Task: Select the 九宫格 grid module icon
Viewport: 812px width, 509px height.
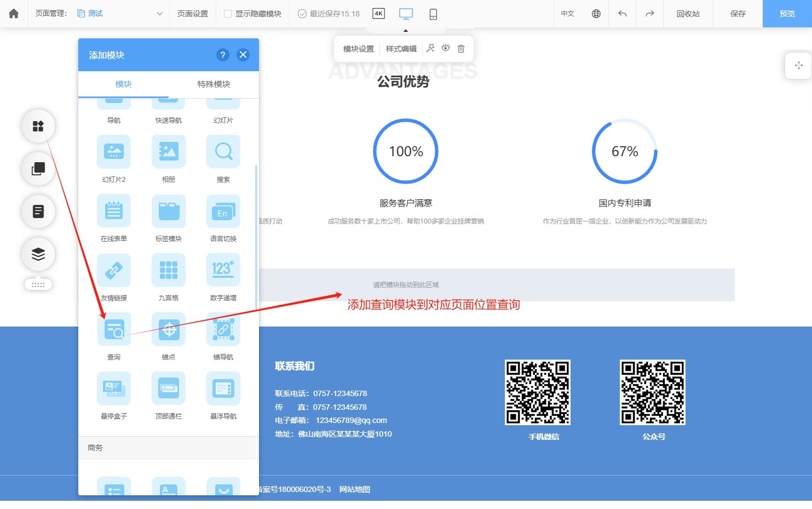Action: (x=169, y=270)
